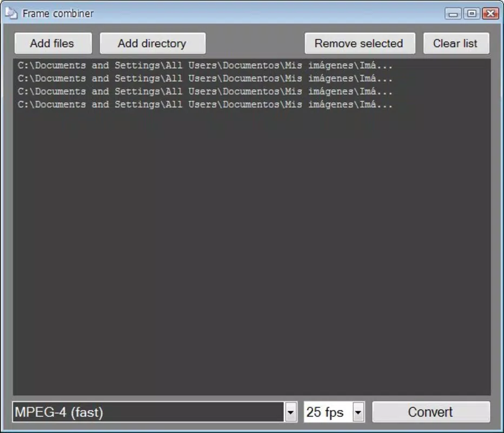Start conversion with Convert button
Screen dimensions: 504x433
(x=431, y=412)
